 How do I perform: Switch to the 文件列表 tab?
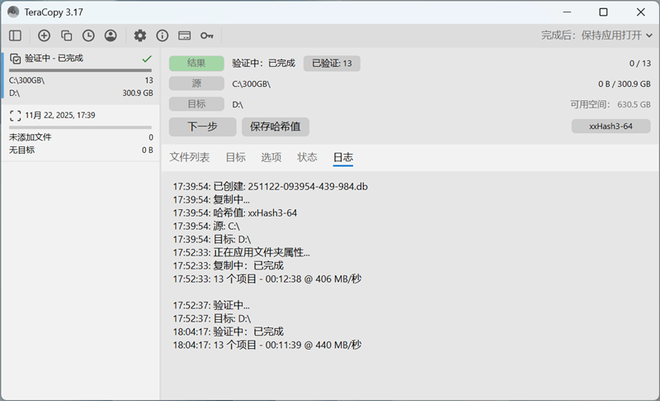189,157
